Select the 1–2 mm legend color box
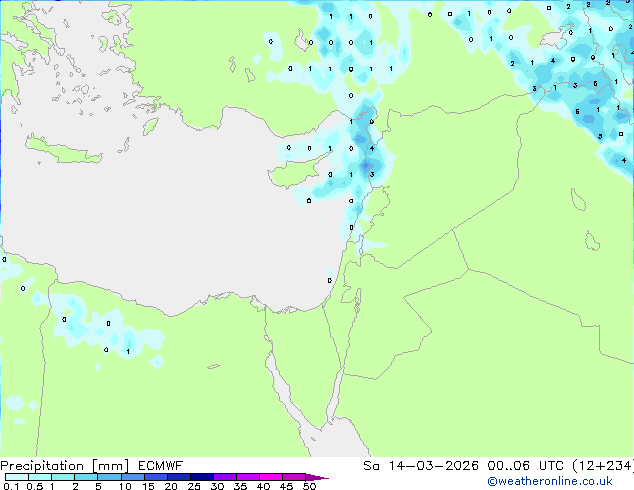 (63, 477)
